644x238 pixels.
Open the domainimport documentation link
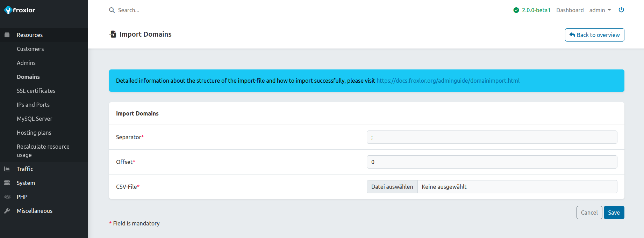pyautogui.click(x=448, y=81)
